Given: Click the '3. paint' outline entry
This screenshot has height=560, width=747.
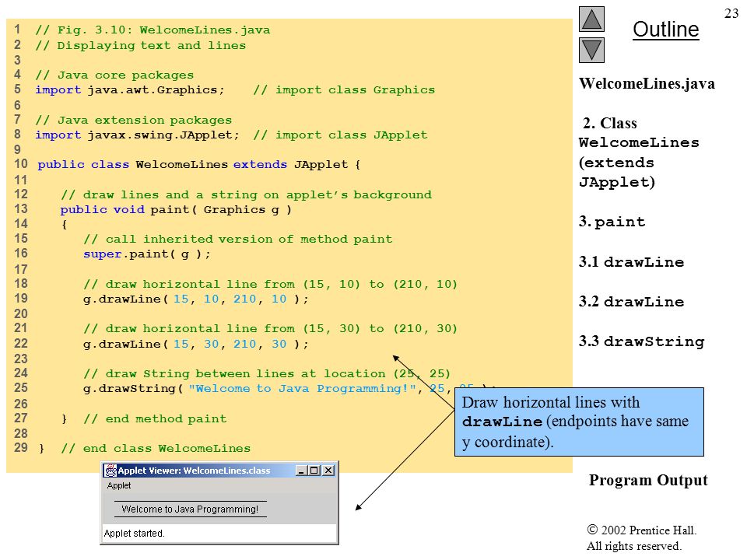Looking at the screenshot, I should [612, 222].
